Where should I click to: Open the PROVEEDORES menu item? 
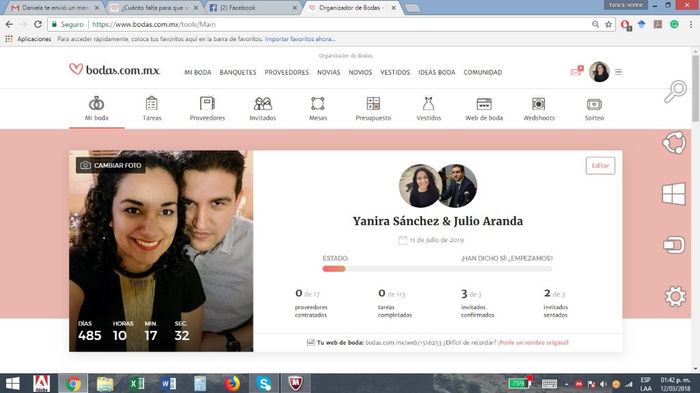pos(287,72)
